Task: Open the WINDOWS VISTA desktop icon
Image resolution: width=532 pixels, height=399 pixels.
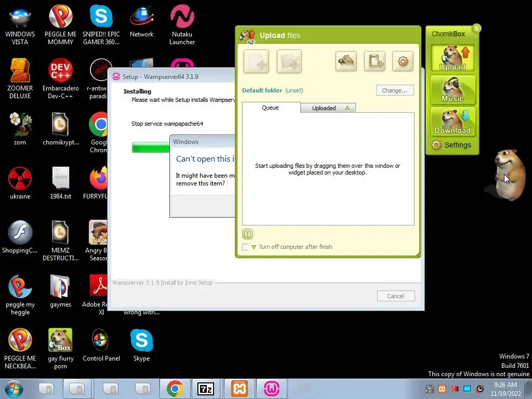Action: tap(20, 24)
